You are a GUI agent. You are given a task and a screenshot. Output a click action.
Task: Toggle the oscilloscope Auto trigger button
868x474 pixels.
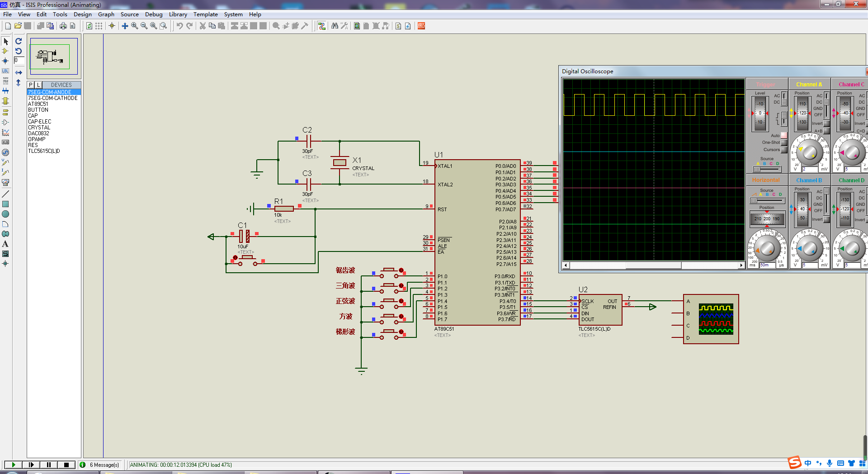click(x=784, y=135)
